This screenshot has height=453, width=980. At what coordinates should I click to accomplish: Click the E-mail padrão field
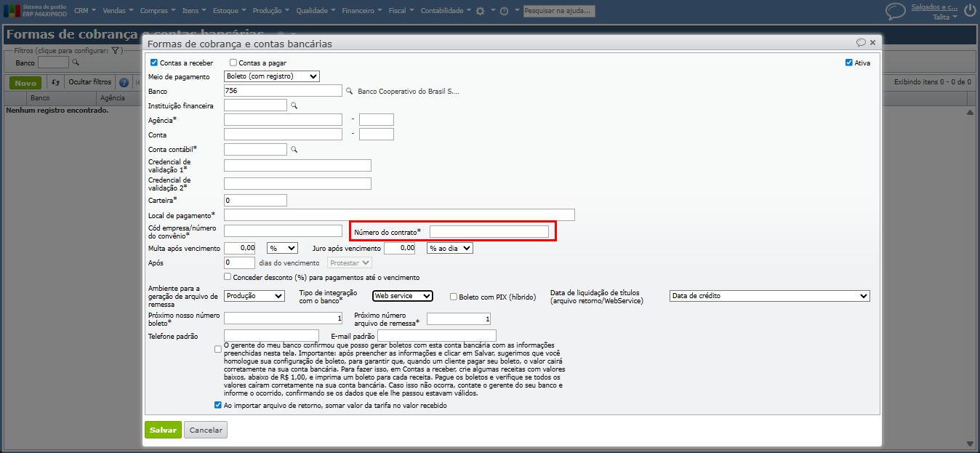click(x=436, y=335)
